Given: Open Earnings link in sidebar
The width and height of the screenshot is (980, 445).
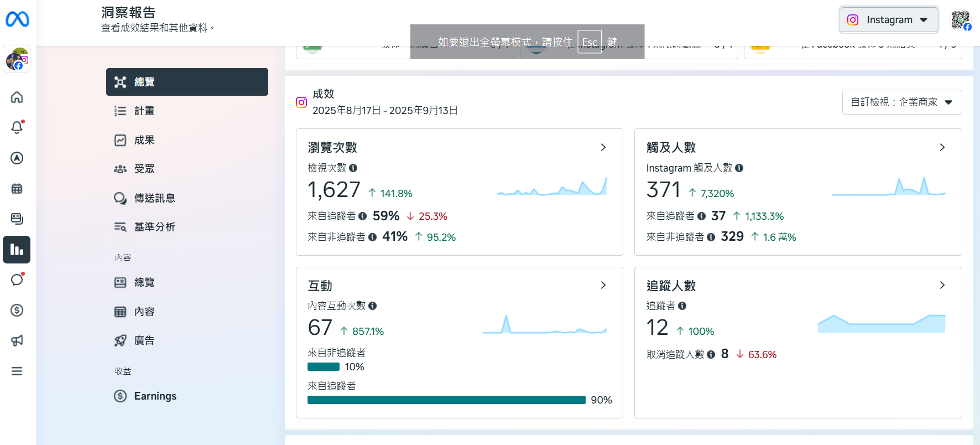Looking at the screenshot, I should pos(155,396).
